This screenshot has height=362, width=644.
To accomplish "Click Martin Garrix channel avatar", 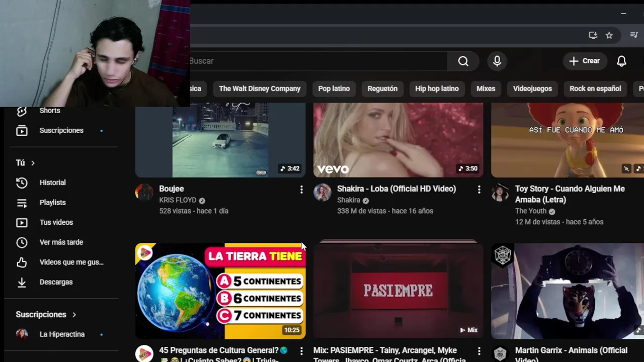I will click(x=500, y=354).
